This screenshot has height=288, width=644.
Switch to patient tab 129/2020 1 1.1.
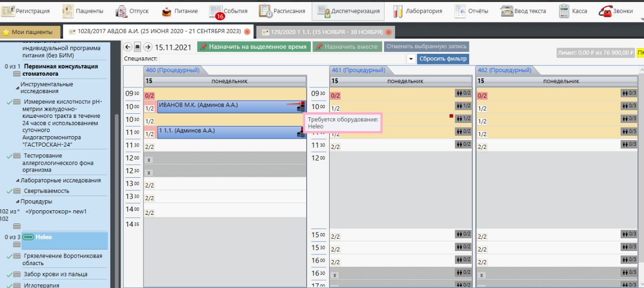pos(327,32)
